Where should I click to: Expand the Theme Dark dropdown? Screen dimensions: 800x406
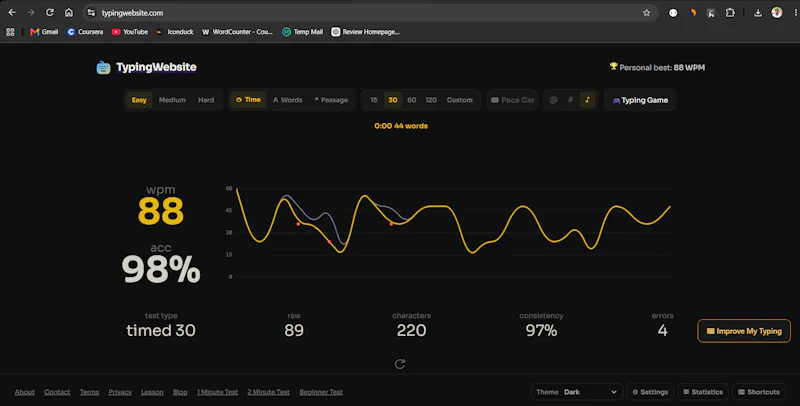pos(577,392)
